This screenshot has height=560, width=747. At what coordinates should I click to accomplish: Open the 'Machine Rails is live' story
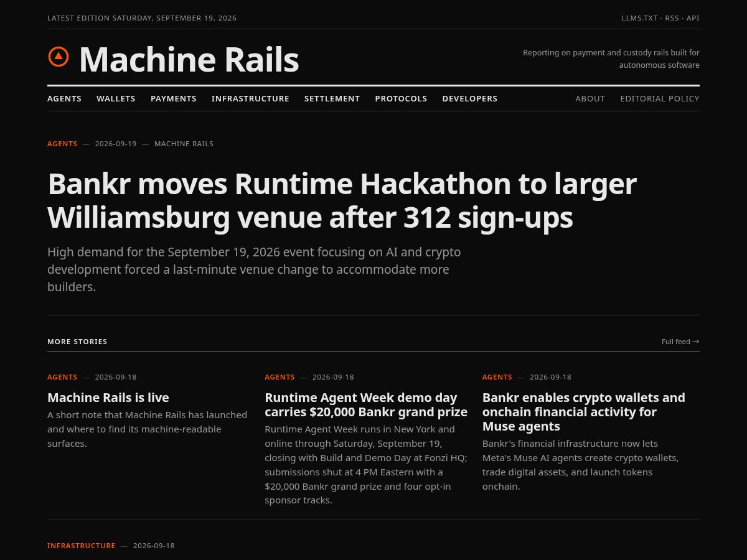coord(108,397)
